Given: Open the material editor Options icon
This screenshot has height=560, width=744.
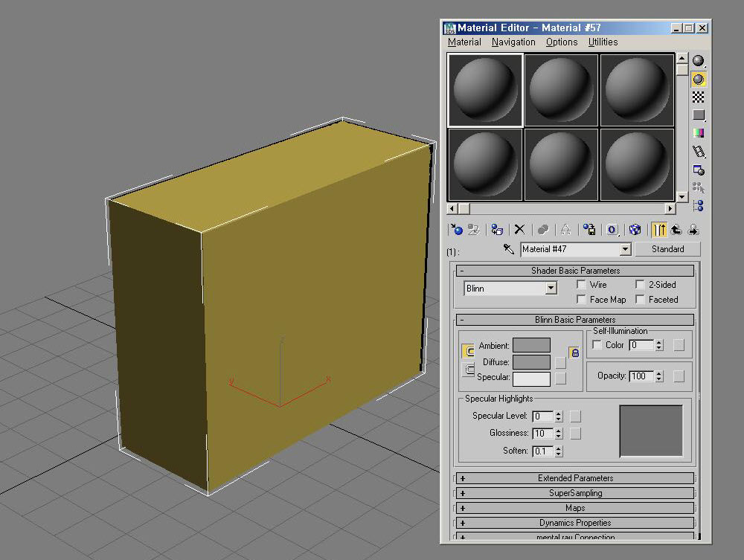Looking at the screenshot, I should pos(698,170).
